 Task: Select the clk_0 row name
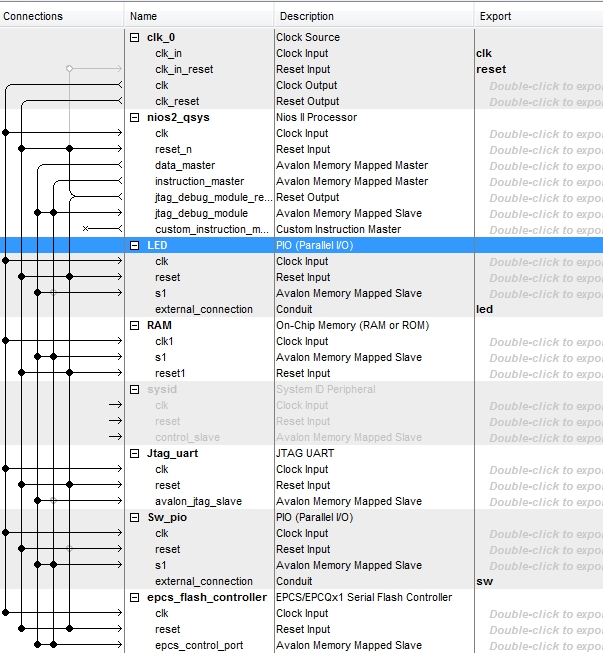pos(161,38)
